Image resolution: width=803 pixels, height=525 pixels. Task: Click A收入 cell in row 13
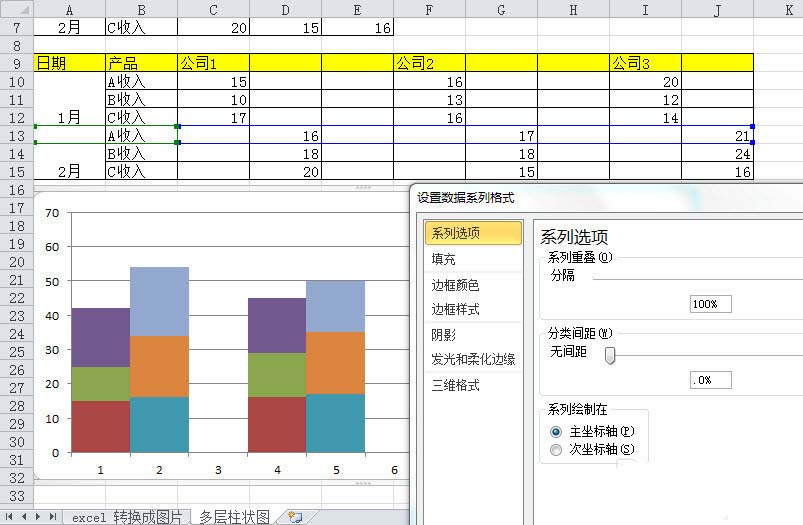(141, 135)
